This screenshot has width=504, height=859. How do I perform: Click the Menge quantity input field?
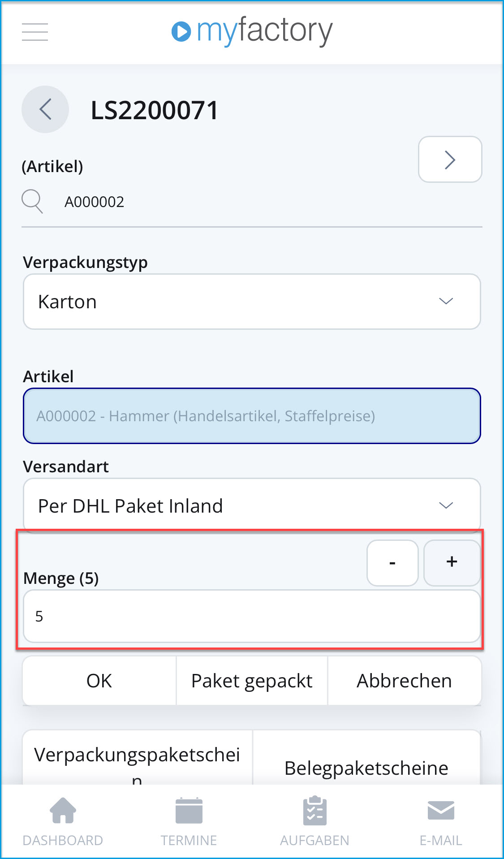pyautogui.click(x=252, y=616)
